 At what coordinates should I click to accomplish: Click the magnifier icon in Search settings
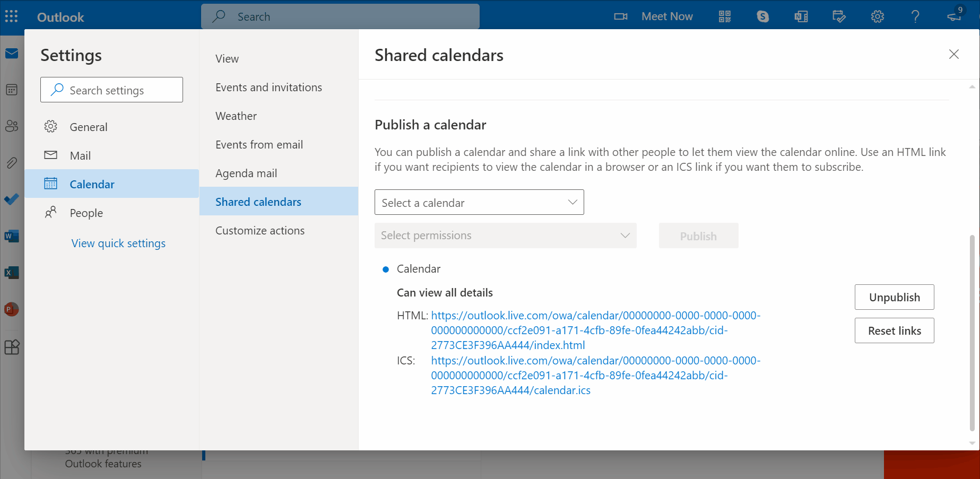57,90
